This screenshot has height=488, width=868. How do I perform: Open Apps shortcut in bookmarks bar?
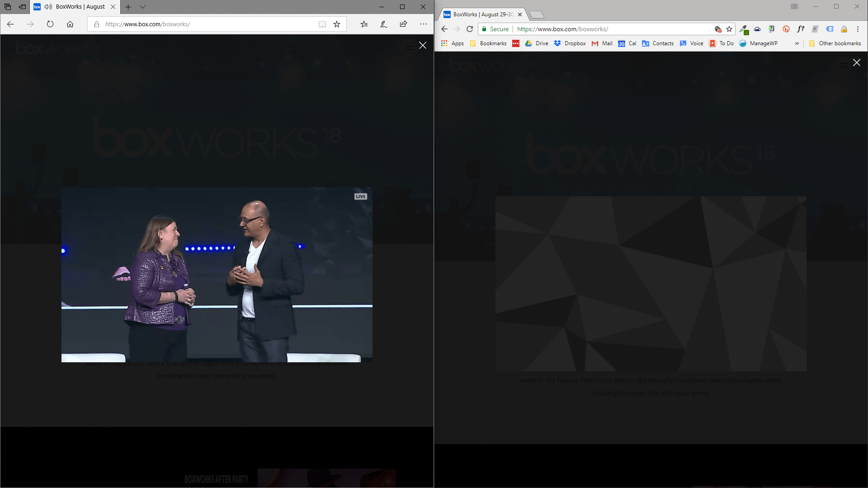click(453, 43)
